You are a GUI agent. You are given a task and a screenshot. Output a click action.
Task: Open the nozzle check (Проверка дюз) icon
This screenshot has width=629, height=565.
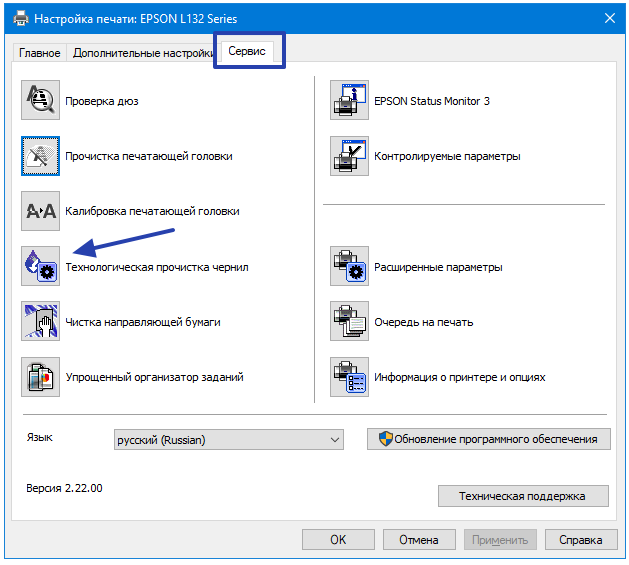41,100
